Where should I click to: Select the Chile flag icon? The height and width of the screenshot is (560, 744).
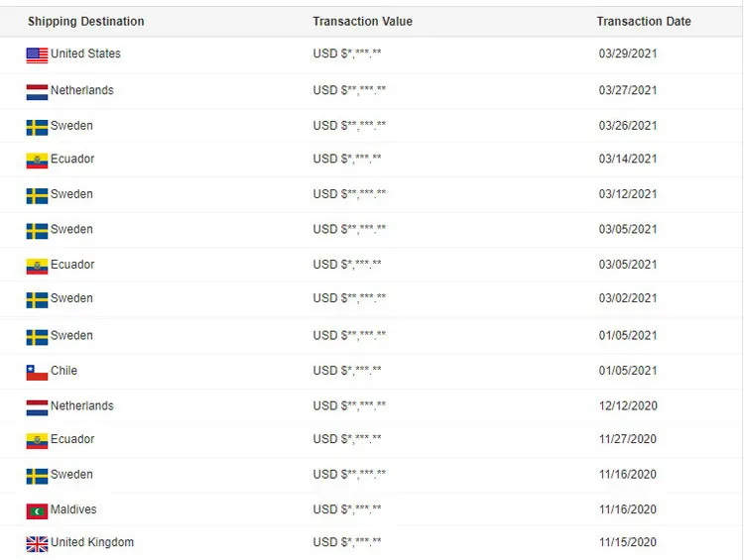(x=37, y=373)
